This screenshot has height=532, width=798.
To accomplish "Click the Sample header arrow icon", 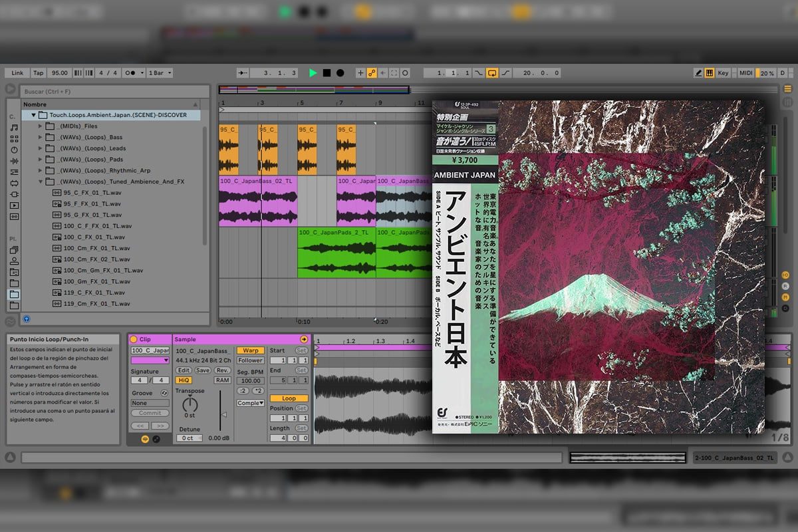I will coord(304,339).
